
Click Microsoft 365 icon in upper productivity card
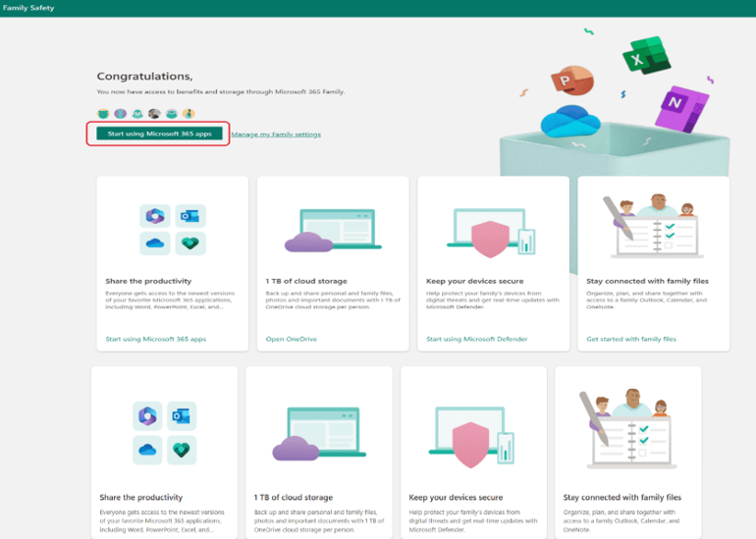point(155,216)
